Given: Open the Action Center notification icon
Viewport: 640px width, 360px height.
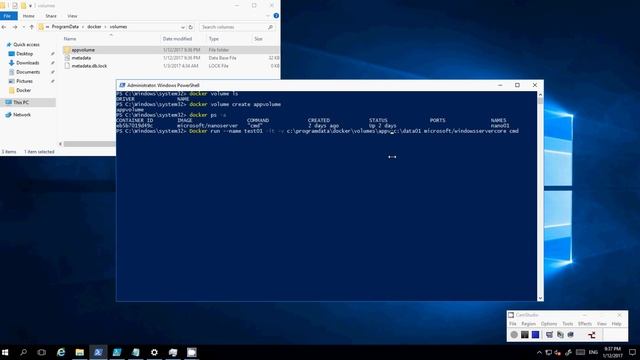Looking at the screenshot, I should coord(632,352).
